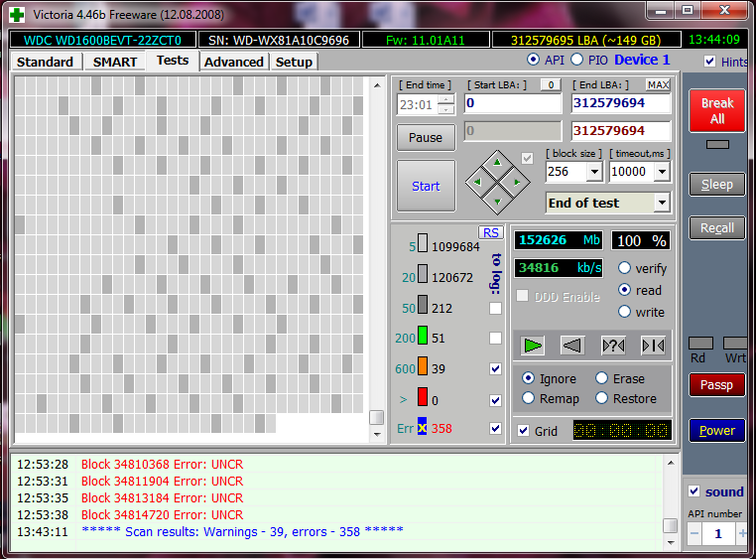
Task: Click the MAX end LBA button
Action: point(658,84)
